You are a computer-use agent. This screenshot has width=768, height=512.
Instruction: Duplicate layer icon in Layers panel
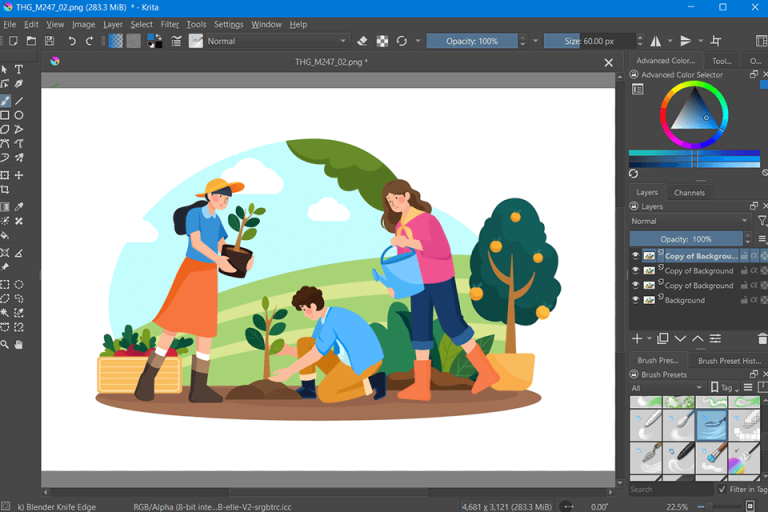pos(663,339)
